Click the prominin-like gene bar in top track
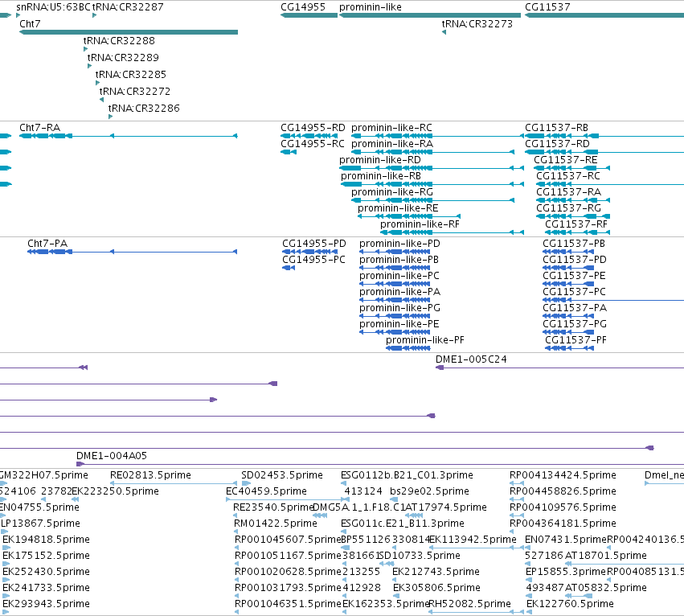The image size is (684, 616). (x=430, y=15)
